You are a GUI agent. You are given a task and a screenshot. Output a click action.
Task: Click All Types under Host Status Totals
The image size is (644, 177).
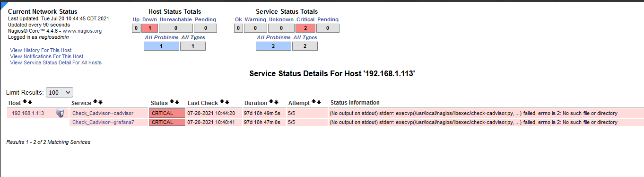(193, 37)
